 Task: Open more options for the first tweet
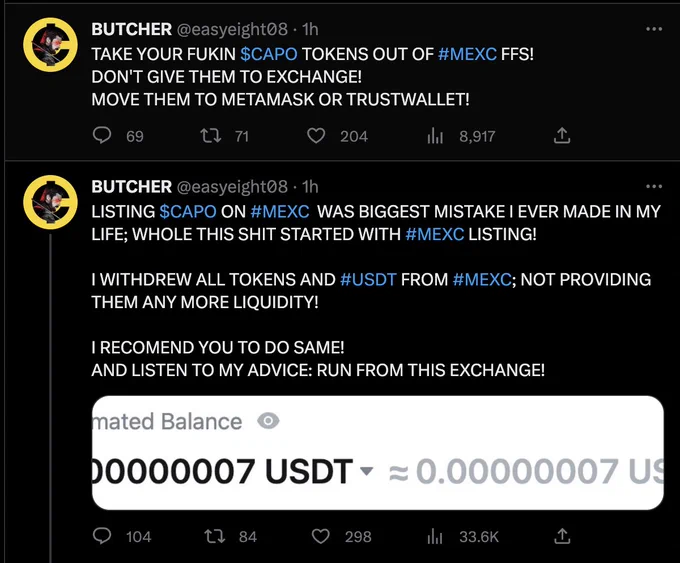coord(654,29)
